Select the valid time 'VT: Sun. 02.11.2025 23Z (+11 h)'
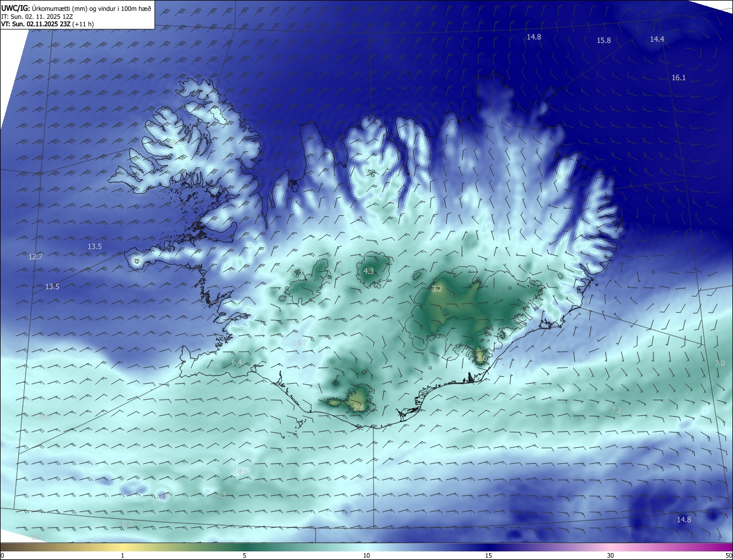This screenshot has width=733, height=560. 48,24
